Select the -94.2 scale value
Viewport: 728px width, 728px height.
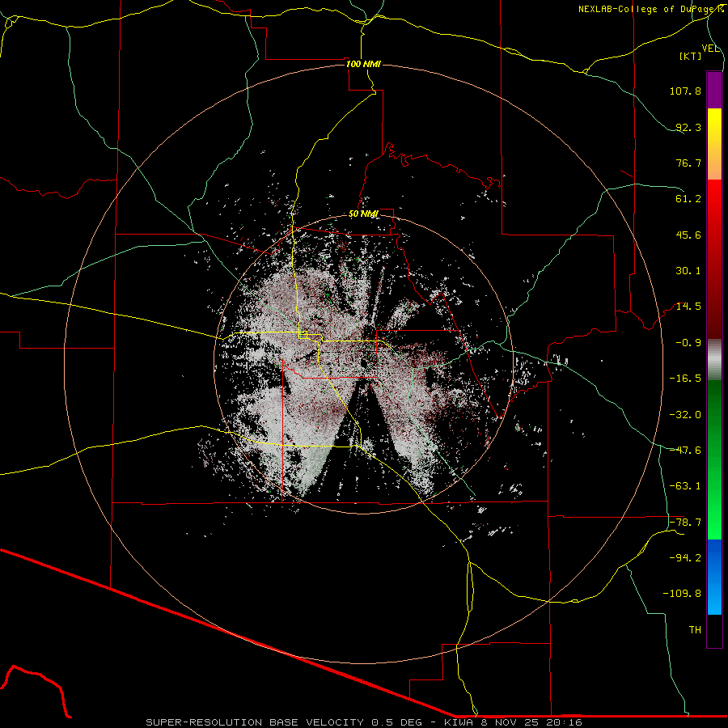(x=685, y=558)
